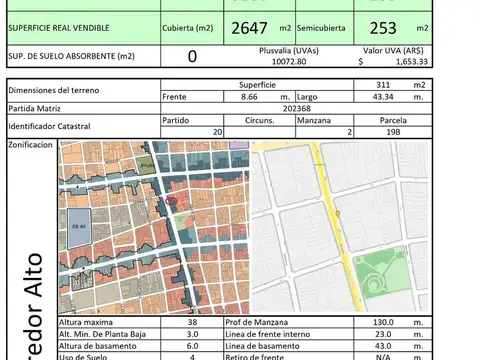Select the Uso de Suelo label
480x360 pixels.
[x=83, y=357]
